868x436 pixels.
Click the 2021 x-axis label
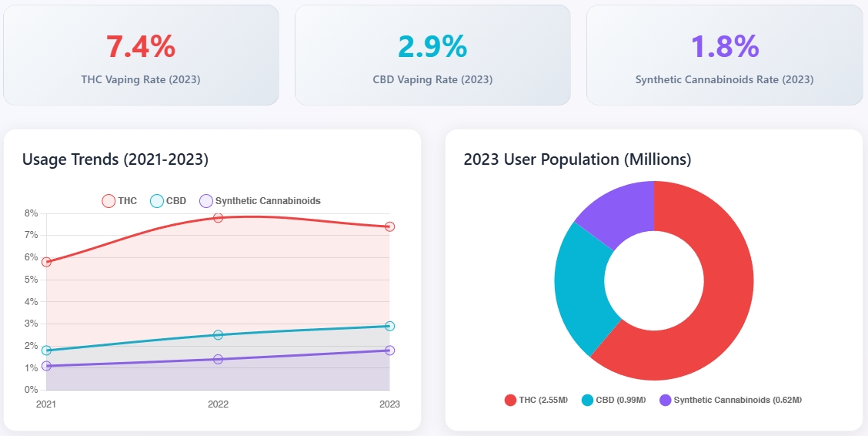point(46,404)
